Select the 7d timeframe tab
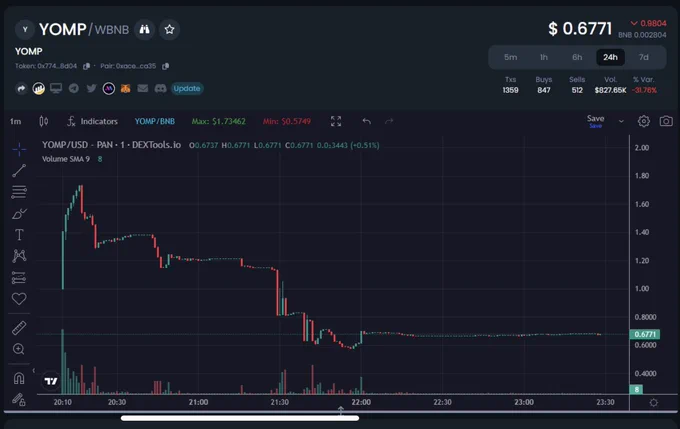 (644, 57)
